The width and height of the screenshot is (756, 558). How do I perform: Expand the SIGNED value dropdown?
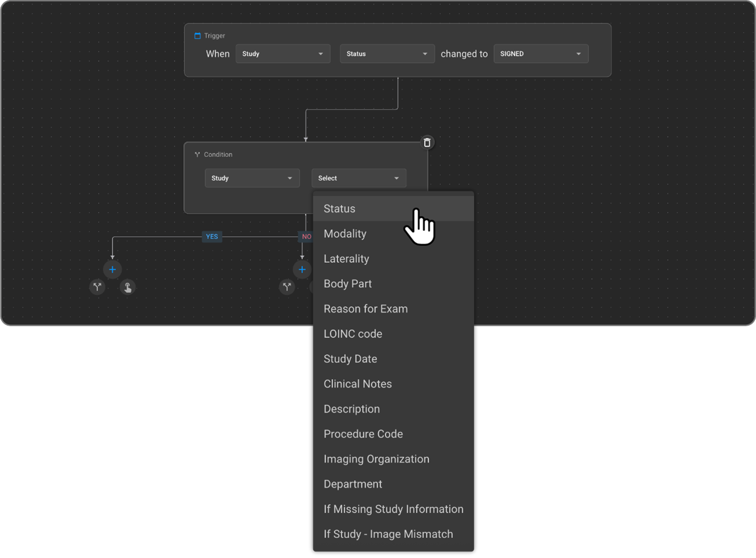[x=540, y=54]
